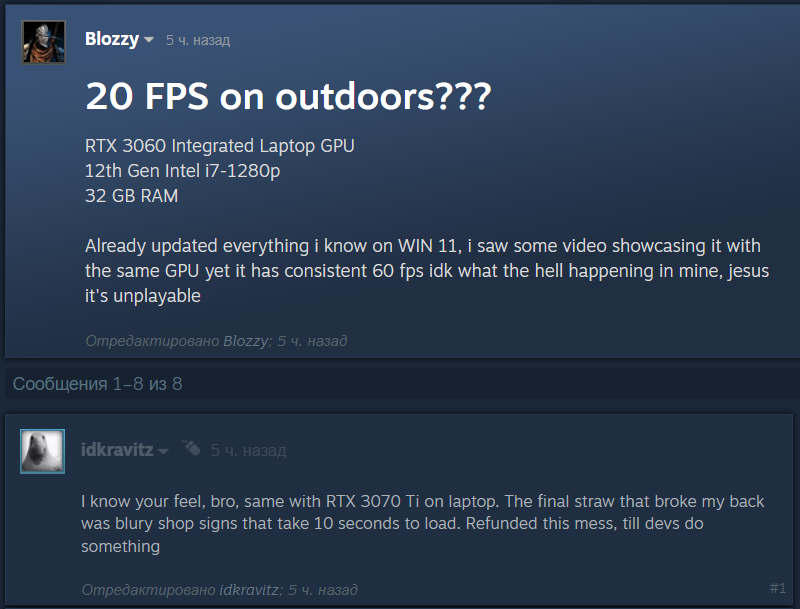Click Blozzy's post timestamp '5 ч. назад'
Viewport: 800px width, 609px height.
click(198, 40)
